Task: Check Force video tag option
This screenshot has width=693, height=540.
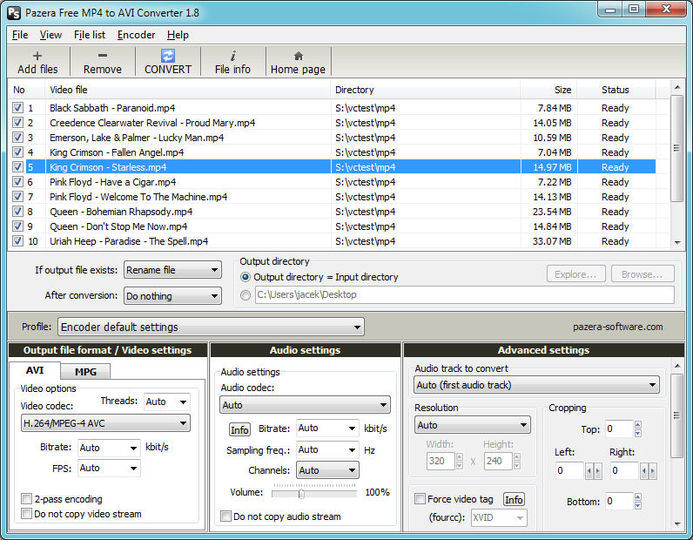Action: [420, 499]
